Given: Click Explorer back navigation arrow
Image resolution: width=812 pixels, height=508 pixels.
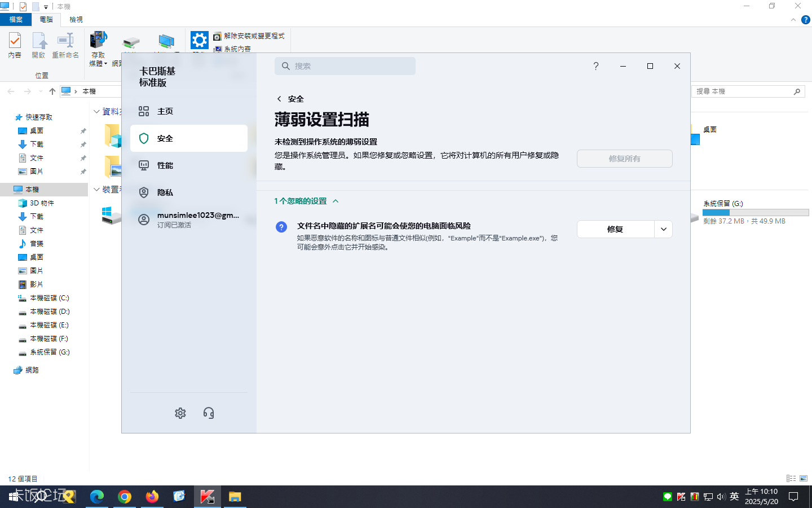Looking at the screenshot, I should 11,91.
